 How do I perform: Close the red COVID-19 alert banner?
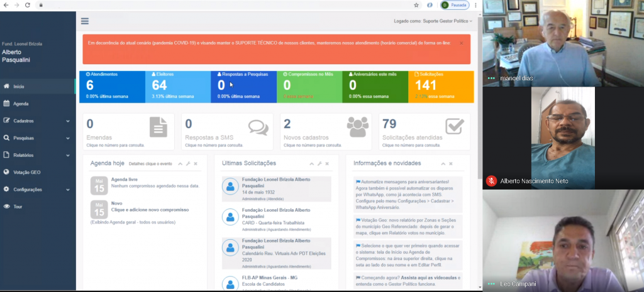461,43
